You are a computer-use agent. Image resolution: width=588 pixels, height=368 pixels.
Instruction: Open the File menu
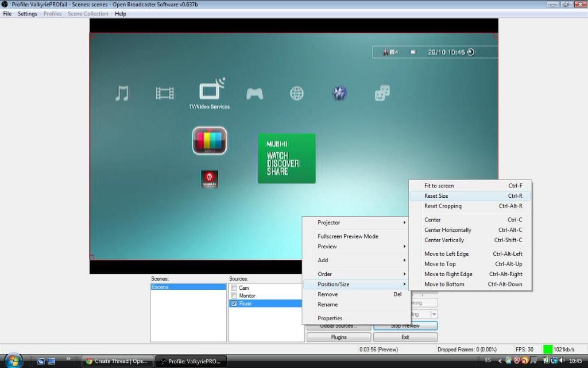pos(7,14)
